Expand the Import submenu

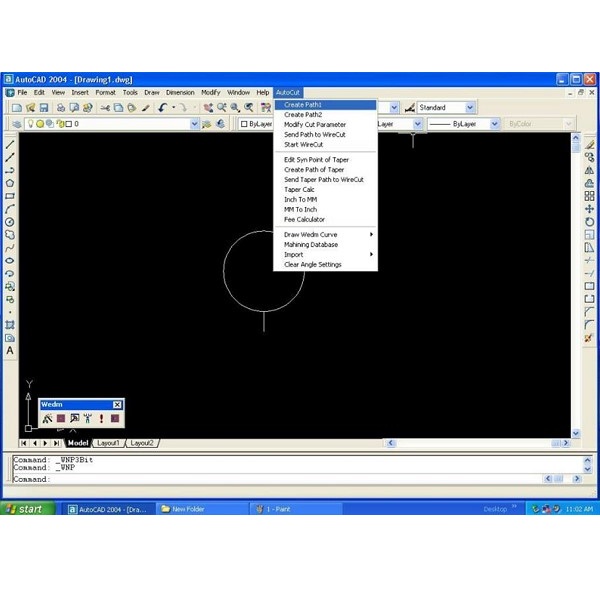click(x=326, y=254)
